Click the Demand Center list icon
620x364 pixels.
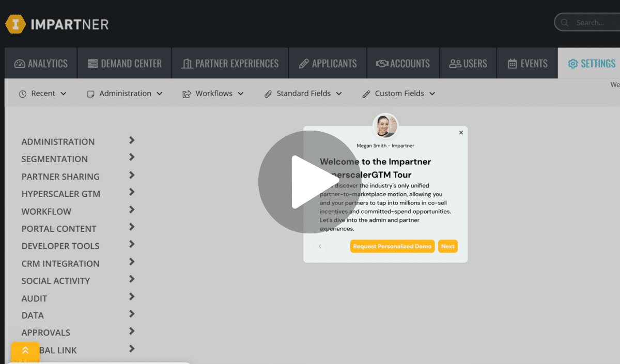pyautogui.click(x=94, y=63)
